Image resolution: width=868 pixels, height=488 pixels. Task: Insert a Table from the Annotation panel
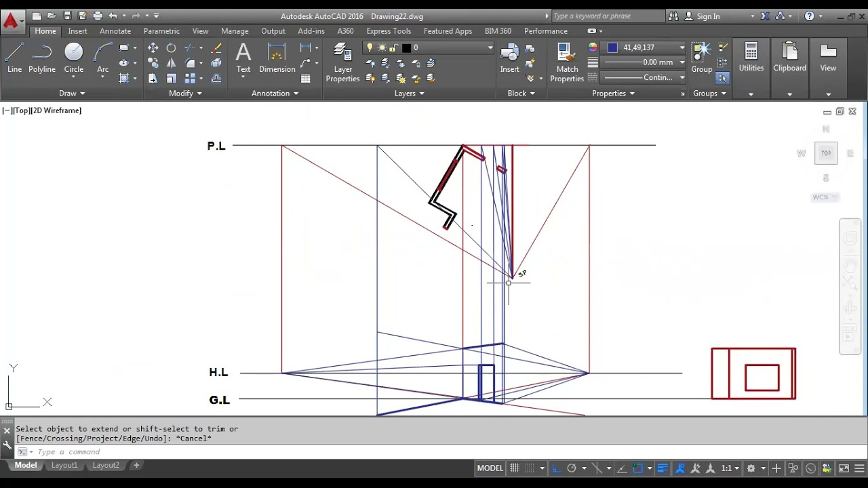click(x=306, y=79)
